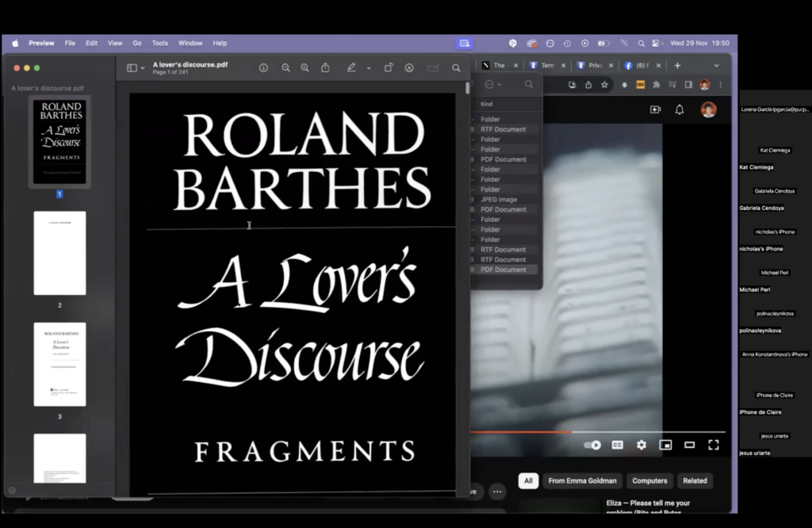Viewport: 812px width, 528px height.
Task: Open the Chrome media controls icon
Action: tap(672, 85)
